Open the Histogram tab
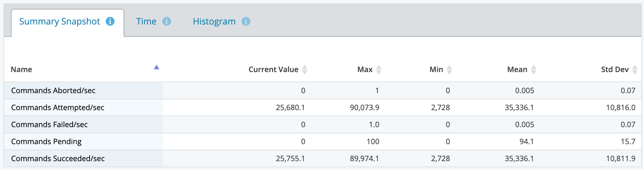644x170 pixels. pos(214,21)
